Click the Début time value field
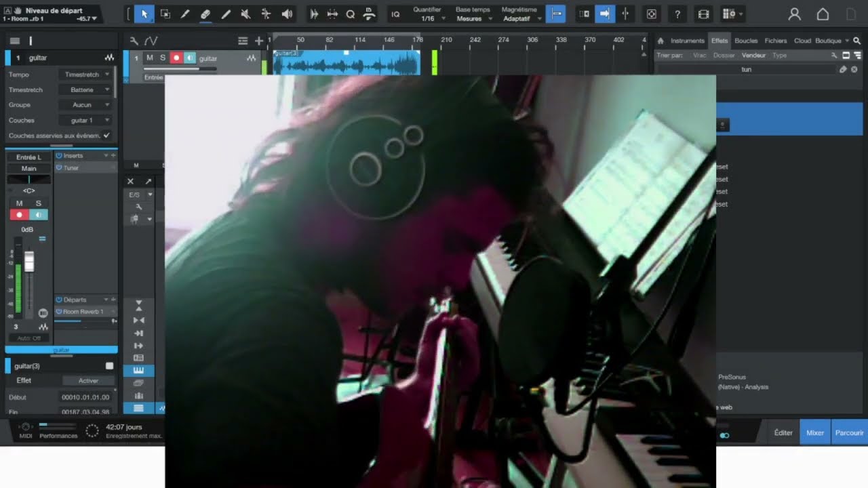Image resolution: width=868 pixels, height=488 pixels. click(85, 397)
